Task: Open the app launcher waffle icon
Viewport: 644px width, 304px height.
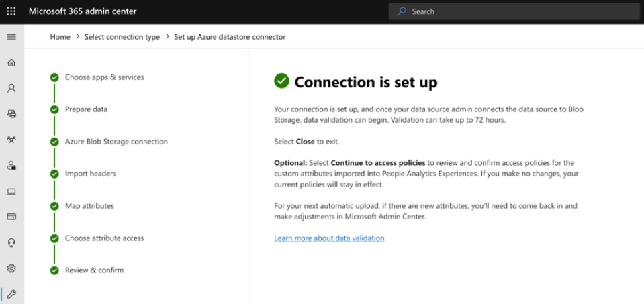Action: 11,11
